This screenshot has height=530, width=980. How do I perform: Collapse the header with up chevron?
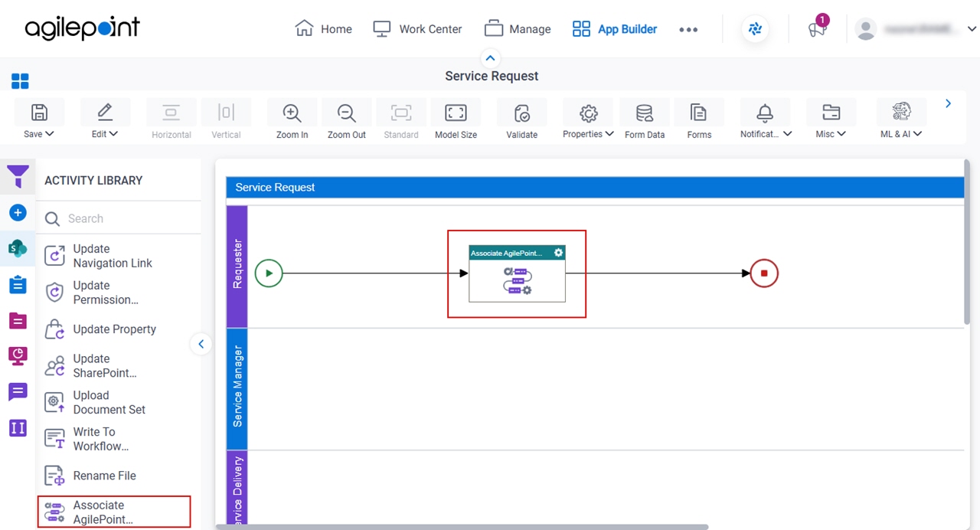[490, 58]
